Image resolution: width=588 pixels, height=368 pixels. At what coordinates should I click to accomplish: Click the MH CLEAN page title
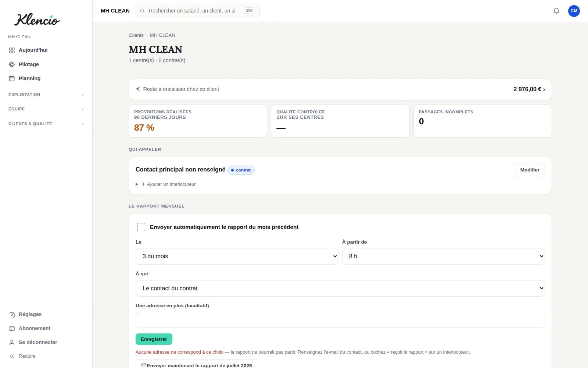155,50
